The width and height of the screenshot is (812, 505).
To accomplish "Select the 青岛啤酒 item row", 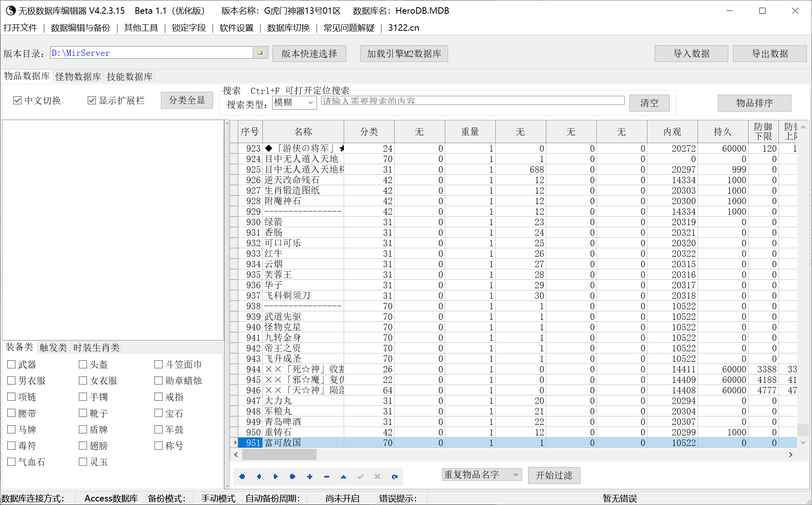I will pos(514,422).
